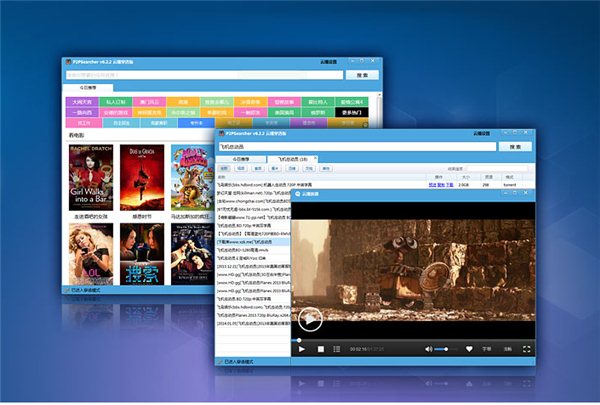The height and width of the screenshot is (405, 600).
Task: Favorite the video with the heart icon
Action: pyautogui.click(x=469, y=349)
